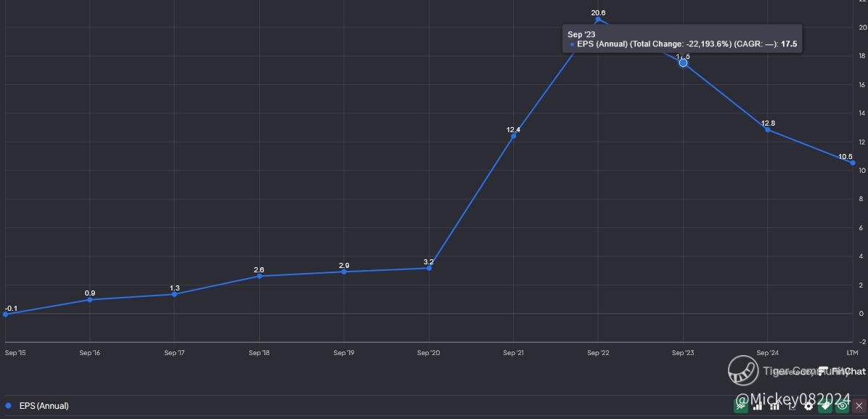Click the Sep '24 data point 12.8
868x419 pixels.
click(767, 130)
